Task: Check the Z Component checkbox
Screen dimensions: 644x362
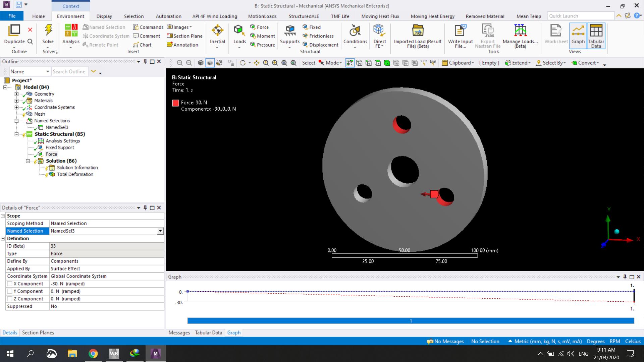Action: pos(10,299)
